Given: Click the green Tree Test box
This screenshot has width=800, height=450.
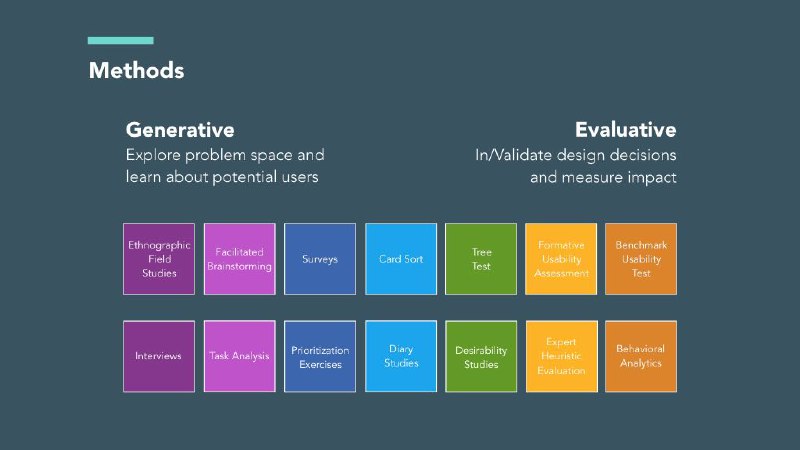Looking at the screenshot, I should click(481, 259).
